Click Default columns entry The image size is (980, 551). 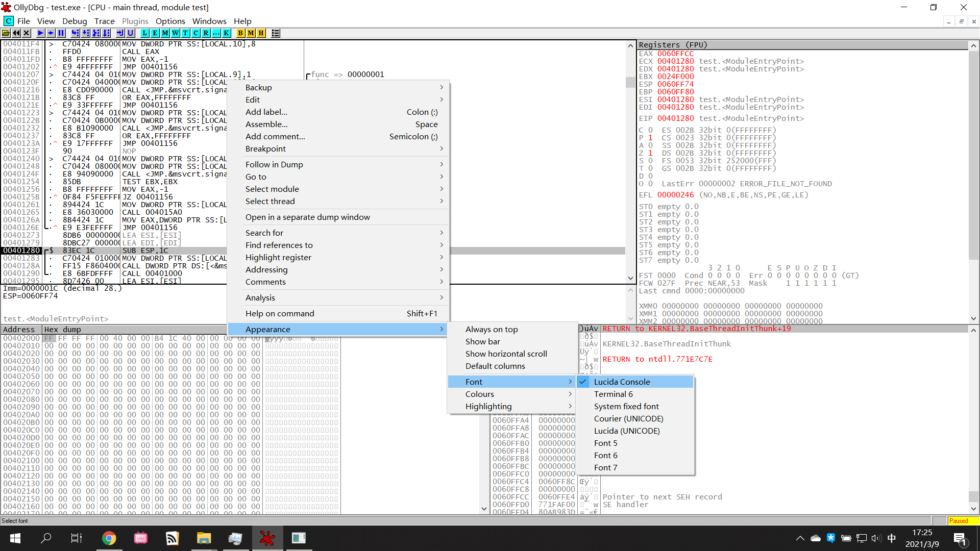pos(495,366)
